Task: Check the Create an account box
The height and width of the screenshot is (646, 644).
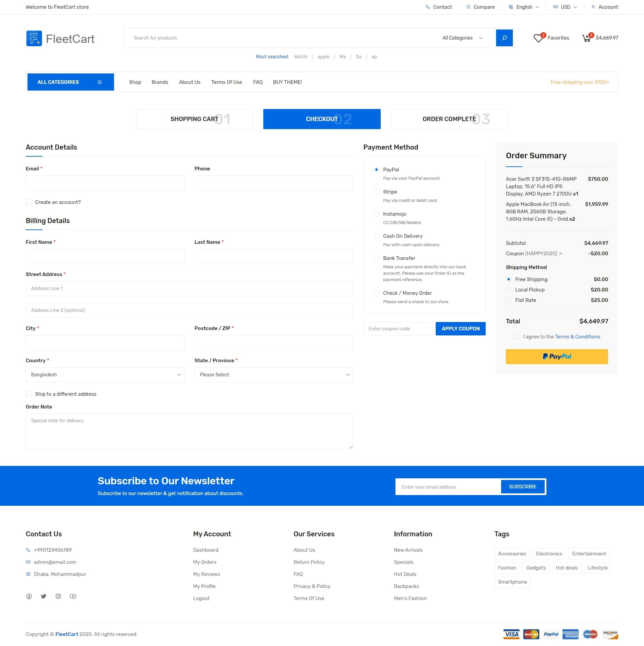Action: click(29, 202)
